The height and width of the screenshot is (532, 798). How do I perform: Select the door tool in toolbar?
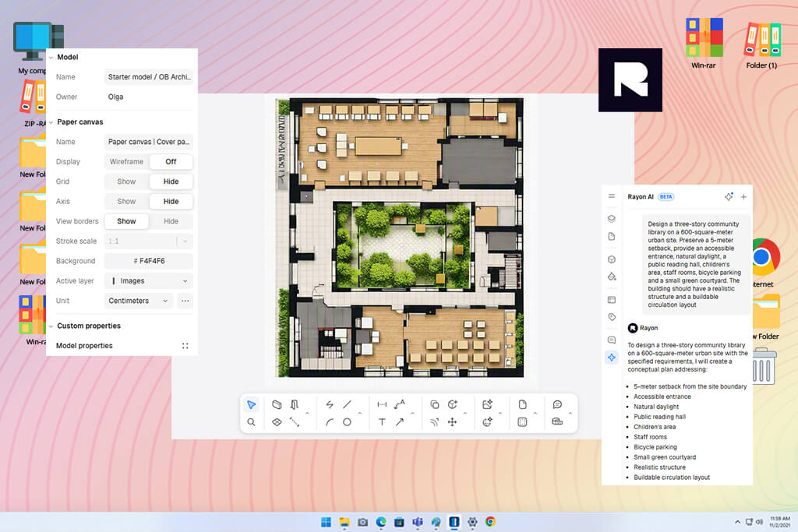point(295,405)
